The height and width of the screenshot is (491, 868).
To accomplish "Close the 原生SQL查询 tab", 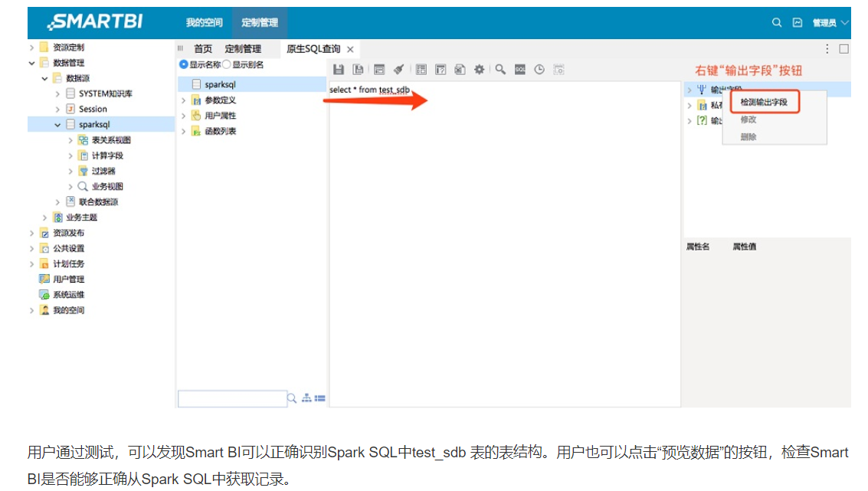I will [350, 49].
